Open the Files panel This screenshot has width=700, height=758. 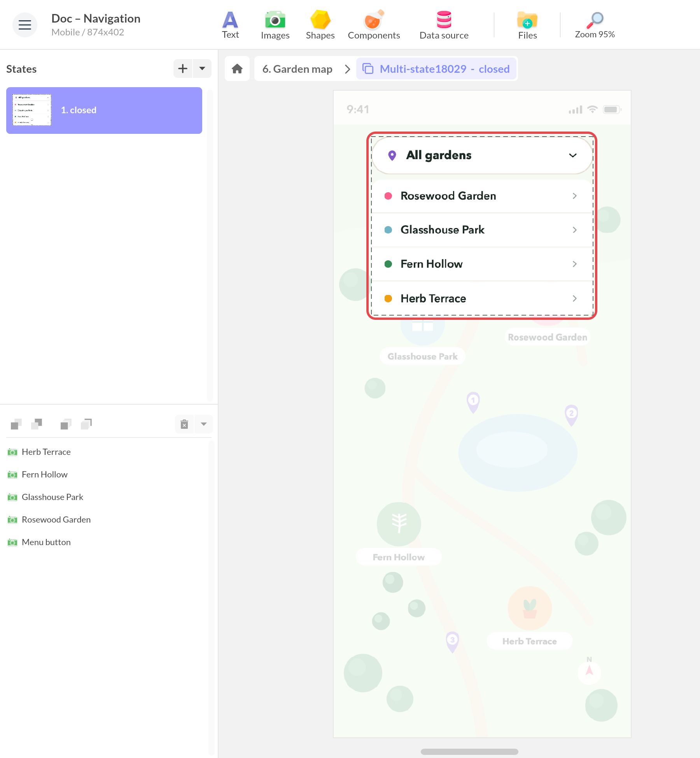coord(527,25)
